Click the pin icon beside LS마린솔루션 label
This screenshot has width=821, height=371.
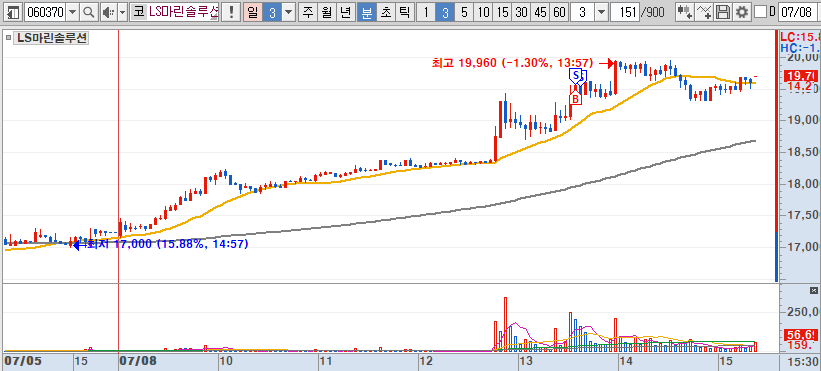click(x=8, y=38)
